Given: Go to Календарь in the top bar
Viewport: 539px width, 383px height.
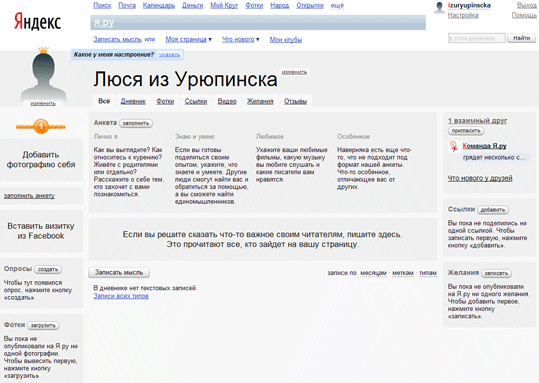Looking at the screenshot, I should (159, 6).
